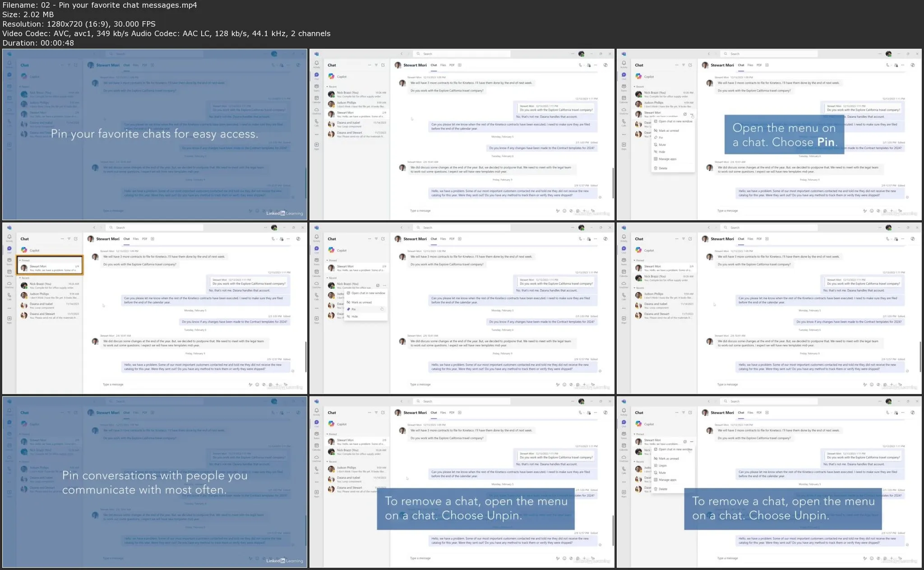Collapse Pinned section in Nick Brazzi menu frame

point(328,260)
